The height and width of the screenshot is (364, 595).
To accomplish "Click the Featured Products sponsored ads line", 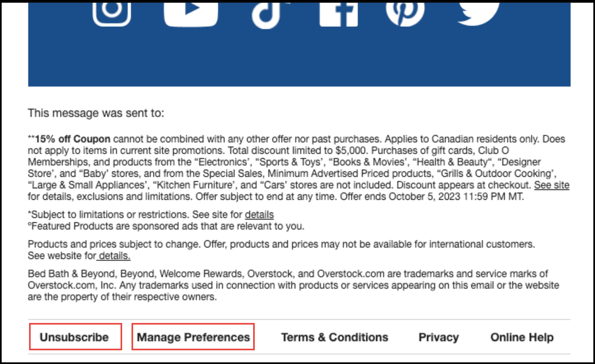I will (166, 226).
